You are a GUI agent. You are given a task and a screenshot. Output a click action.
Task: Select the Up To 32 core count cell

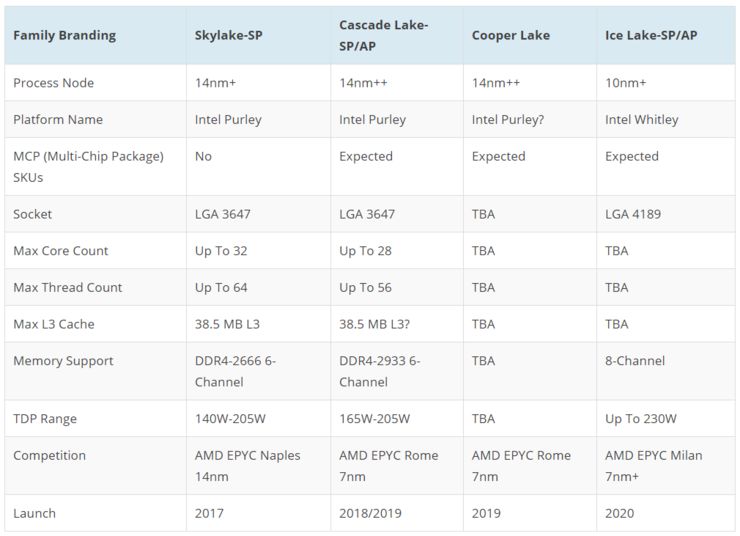[x=221, y=251]
